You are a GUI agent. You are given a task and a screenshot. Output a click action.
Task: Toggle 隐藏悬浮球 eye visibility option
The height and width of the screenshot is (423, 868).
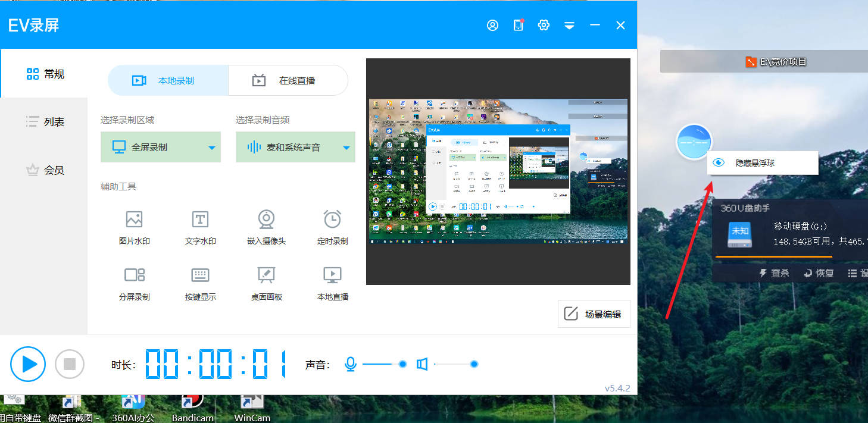tap(719, 162)
